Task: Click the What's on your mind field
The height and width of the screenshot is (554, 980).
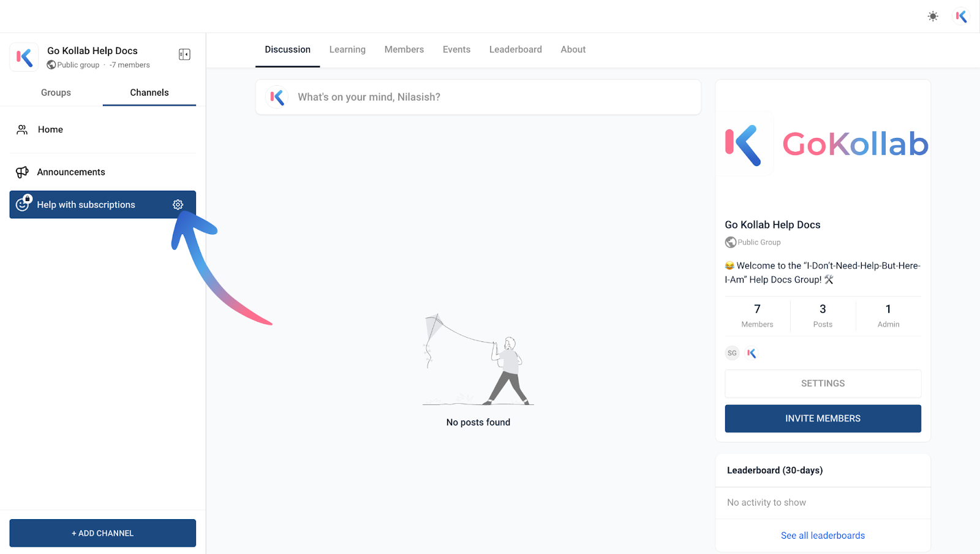Action: [478, 97]
